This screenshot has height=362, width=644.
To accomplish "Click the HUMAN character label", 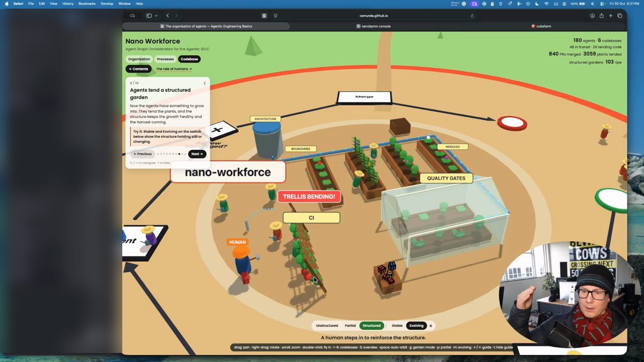I will (x=237, y=242).
